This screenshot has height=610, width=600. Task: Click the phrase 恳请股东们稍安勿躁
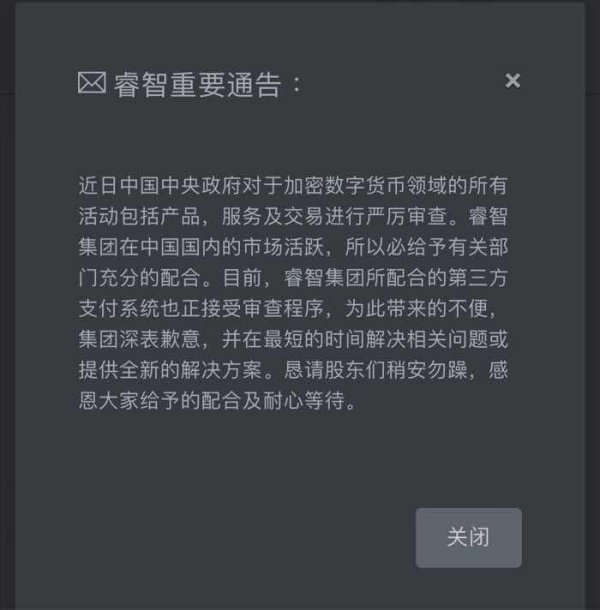click(375, 370)
